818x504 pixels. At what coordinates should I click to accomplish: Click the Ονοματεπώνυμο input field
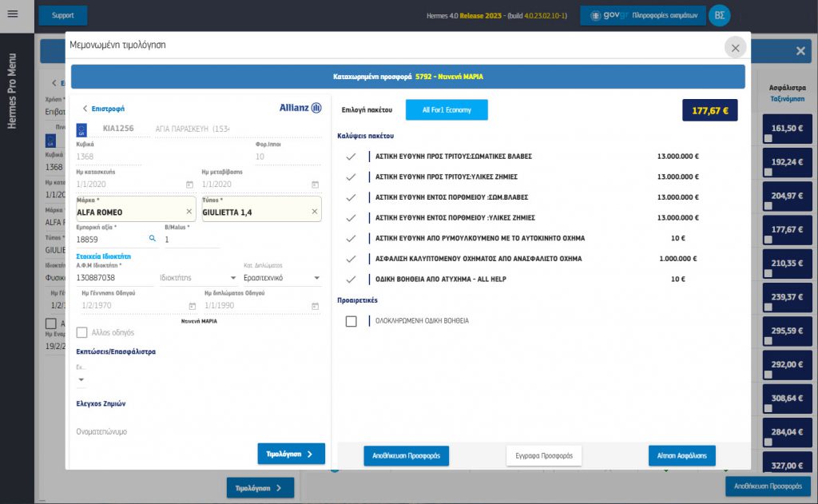click(x=198, y=431)
